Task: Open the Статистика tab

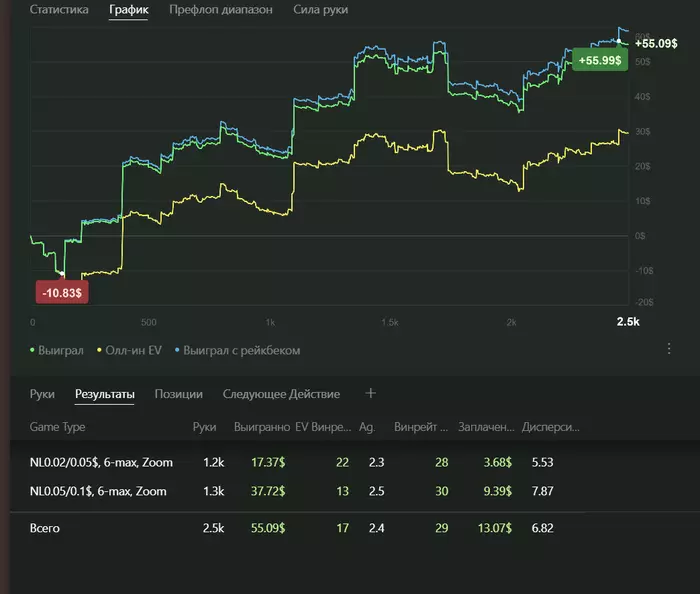Action: [59, 9]
